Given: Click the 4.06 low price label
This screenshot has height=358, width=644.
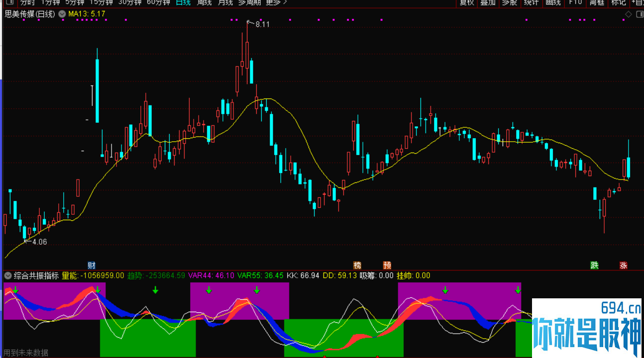Looking at the screenshot, I should (x=40, y=242).
